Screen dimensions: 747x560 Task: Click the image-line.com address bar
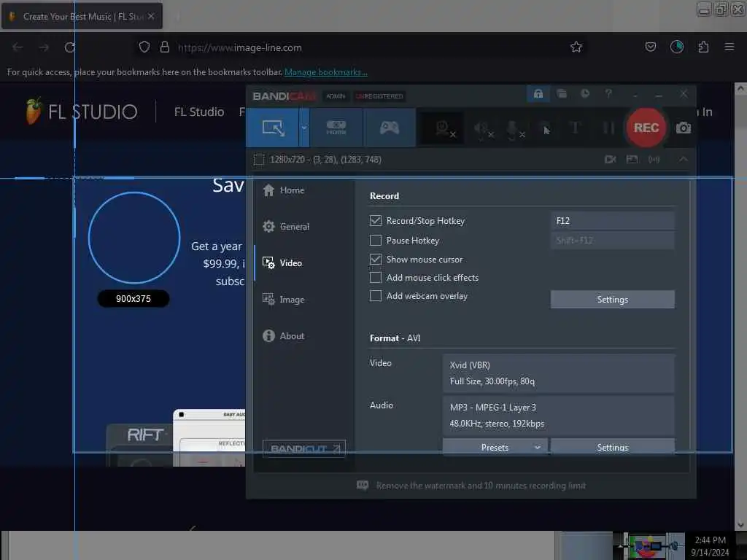[x=362, y=47]
